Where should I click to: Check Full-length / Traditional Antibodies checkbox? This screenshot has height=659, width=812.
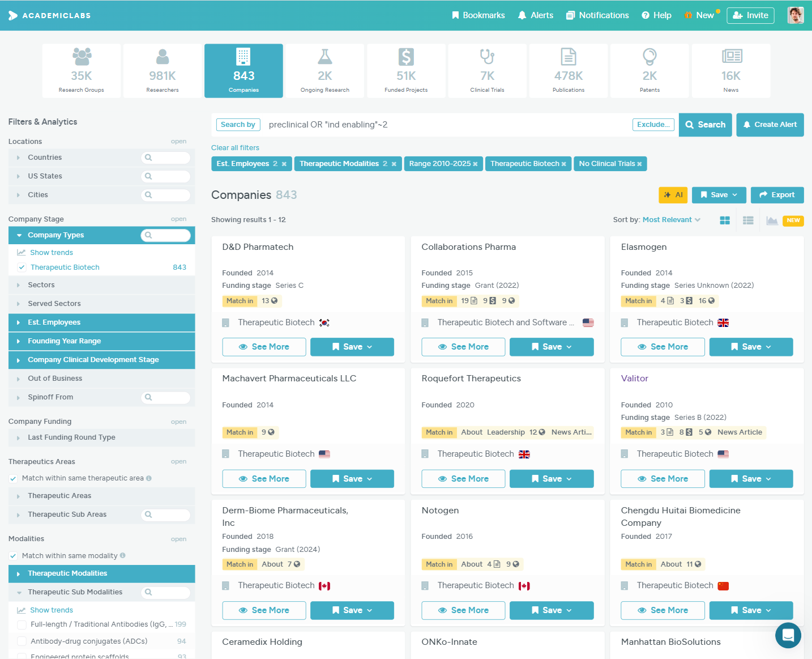pos(22,624)
